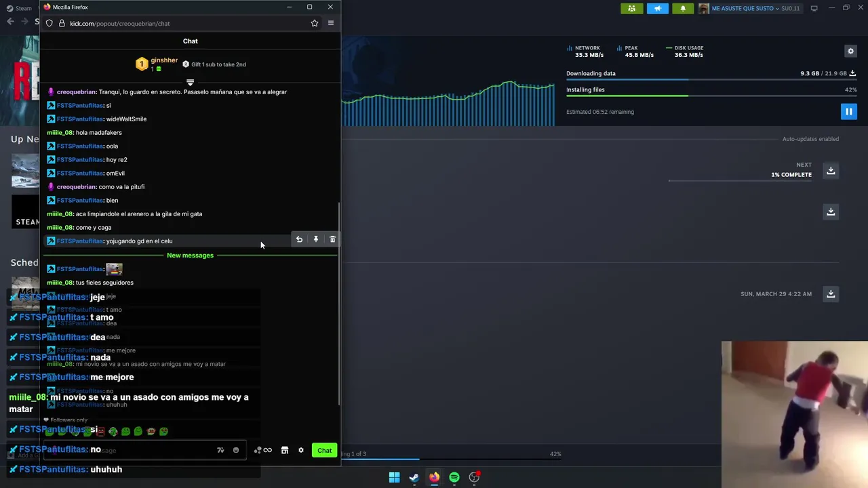Click Steam wallet balance SU0,11
Screen dimensions: 868x488
pos(791,8)
